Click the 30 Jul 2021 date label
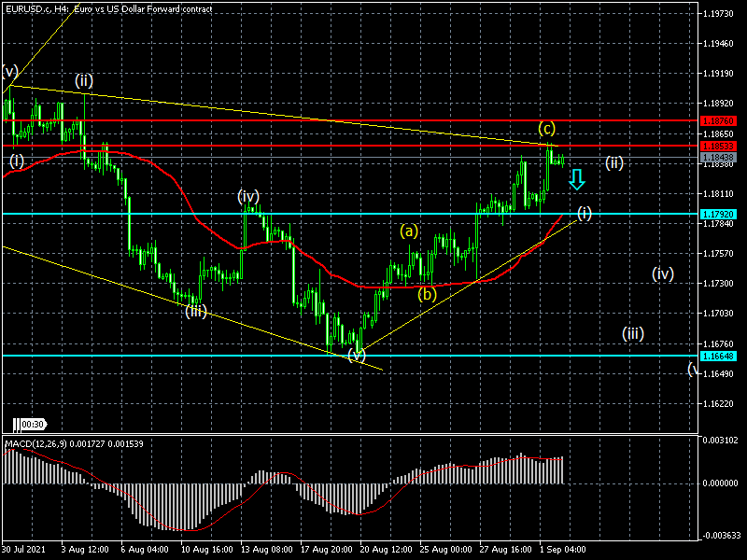The width and height of the screenshot is (747, 560). (24, 549)
